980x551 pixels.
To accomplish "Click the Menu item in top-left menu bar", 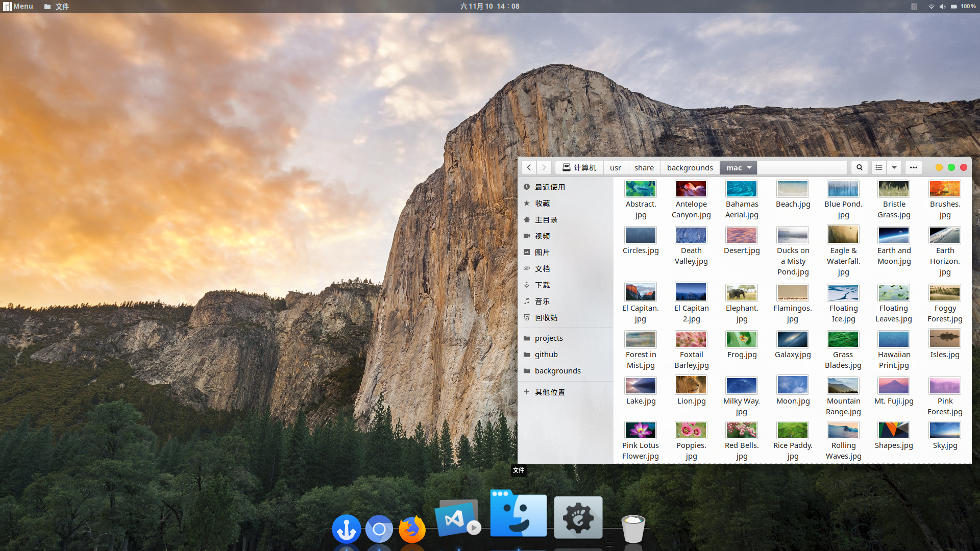I will click(x=17, y=6).
